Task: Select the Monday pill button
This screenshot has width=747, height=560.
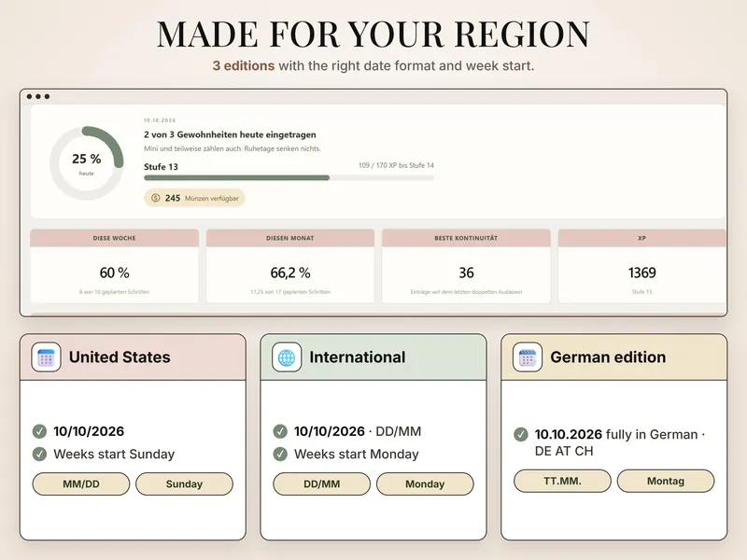Action: click(425, 483)
